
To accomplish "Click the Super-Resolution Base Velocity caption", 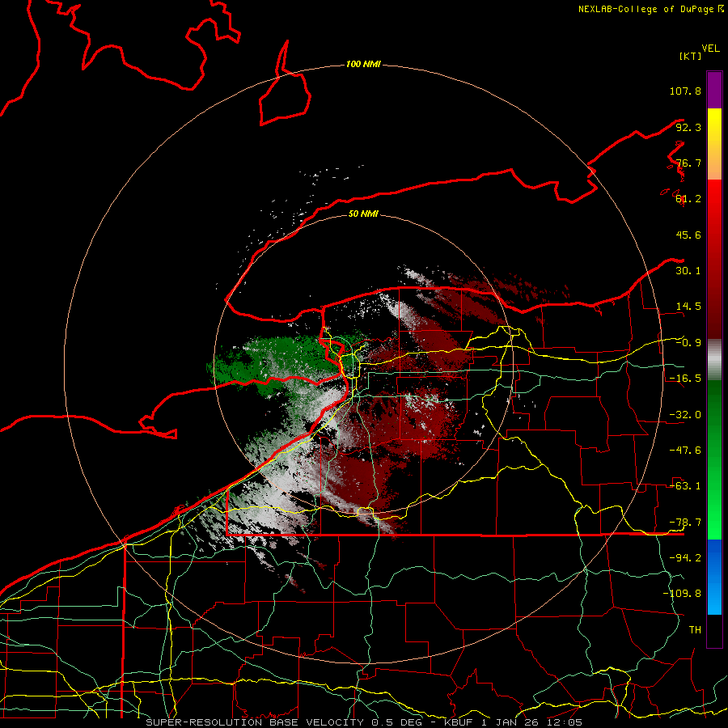I will pyautogui.click(x=364, y=722).
